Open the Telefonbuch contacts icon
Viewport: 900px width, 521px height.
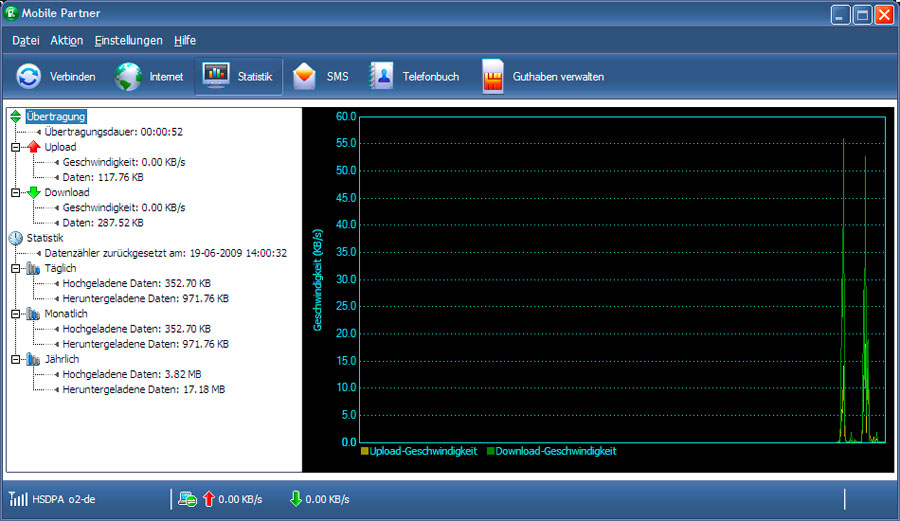coord(381,76)
